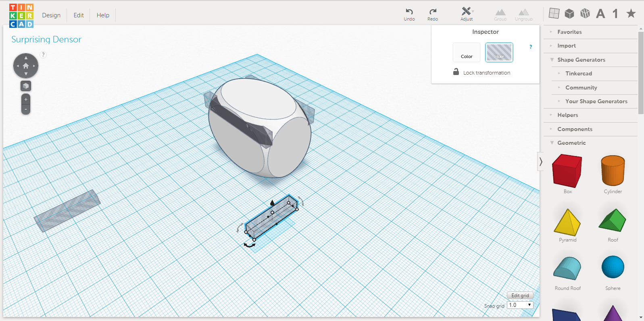Image resolution: width=644 pixels, height=321 pixels.
Task: Orbit view up with top arrow
Action: [26, 58]
